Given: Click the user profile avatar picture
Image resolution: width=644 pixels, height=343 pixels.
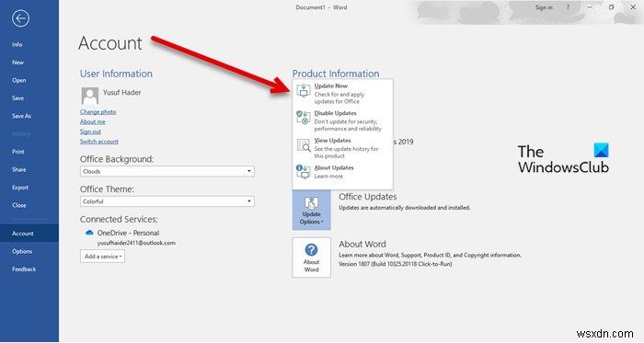Looking at the screenshot, I should [89, 96].
